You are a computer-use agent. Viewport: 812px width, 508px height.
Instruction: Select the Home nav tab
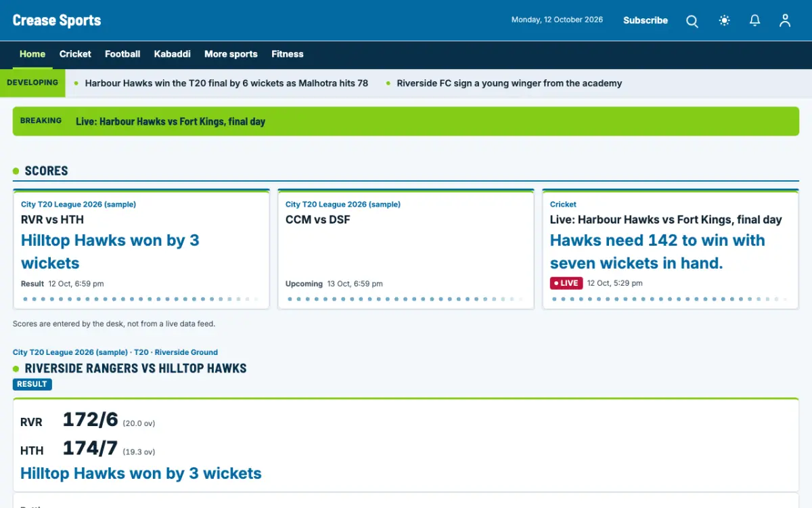32,54
